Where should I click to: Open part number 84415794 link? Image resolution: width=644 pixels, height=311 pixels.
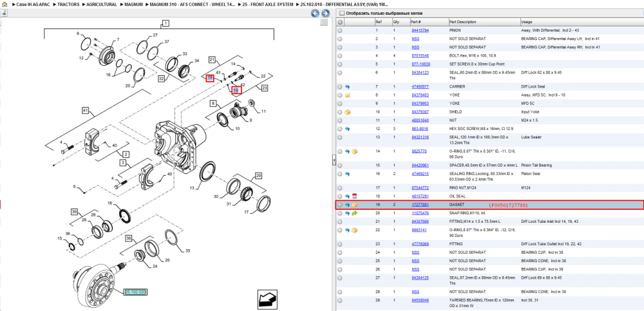(420, 30)
